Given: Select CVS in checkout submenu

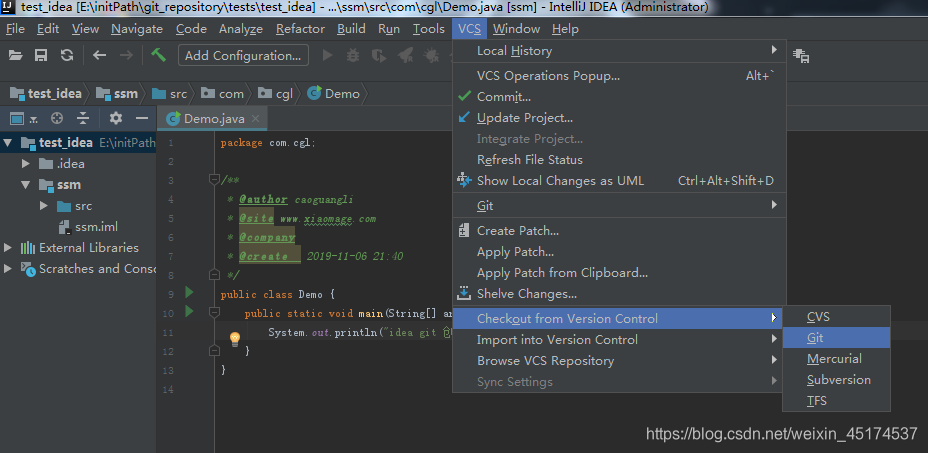Looking at the screenshot, I should click(x=836, y=317).
